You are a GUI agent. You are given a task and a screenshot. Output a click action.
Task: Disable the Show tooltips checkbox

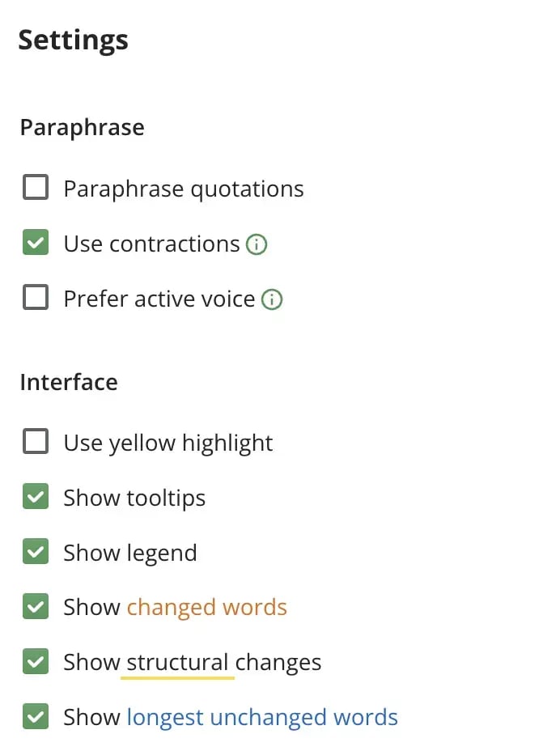click(x=36, y=498)
